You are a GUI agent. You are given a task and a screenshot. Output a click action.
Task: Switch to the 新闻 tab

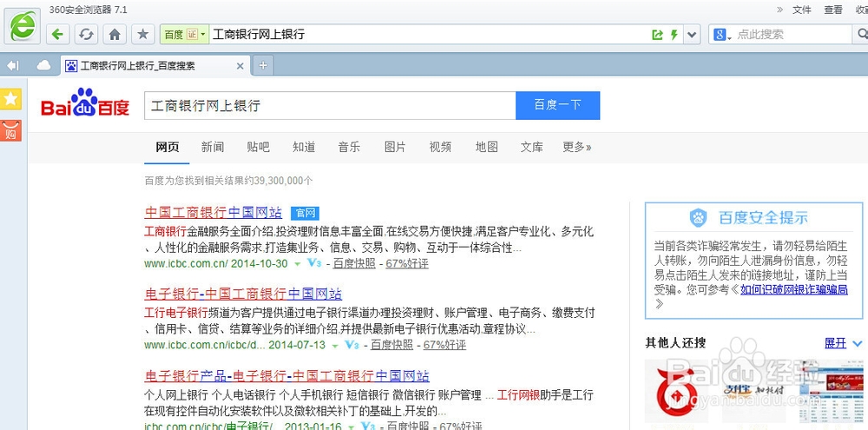click(x=213, y=147)
